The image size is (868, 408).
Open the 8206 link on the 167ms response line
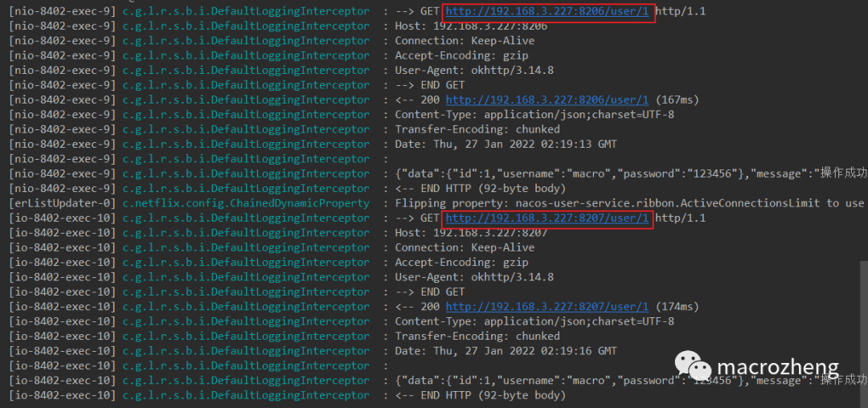coord(547,100)
